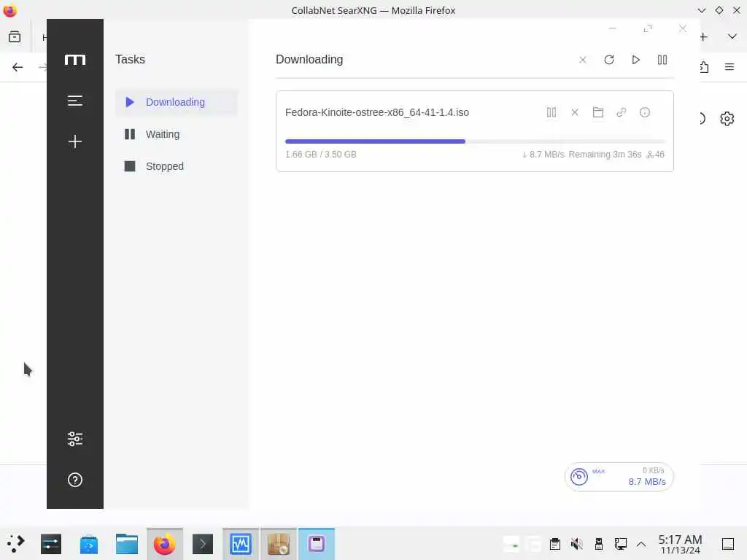
Task: Select the Stopped tasks category
Action: point(177,166)
